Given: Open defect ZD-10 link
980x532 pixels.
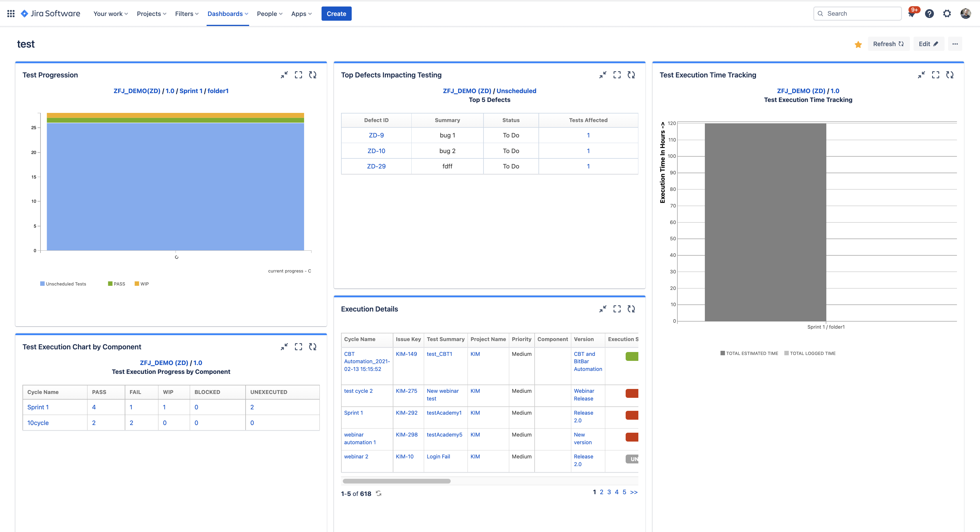Looking at the screenshot, I should click(x=376, y=151).
